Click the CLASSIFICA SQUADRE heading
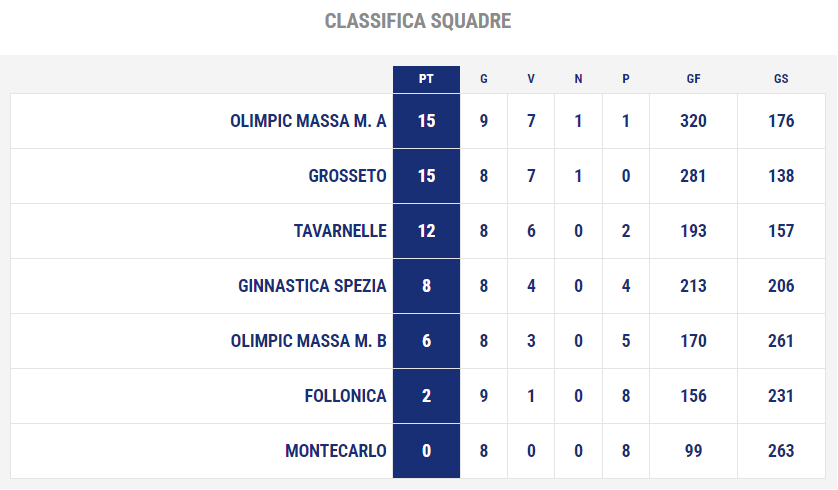The height and width of the screenshot is (490, 838). (418, 21)
